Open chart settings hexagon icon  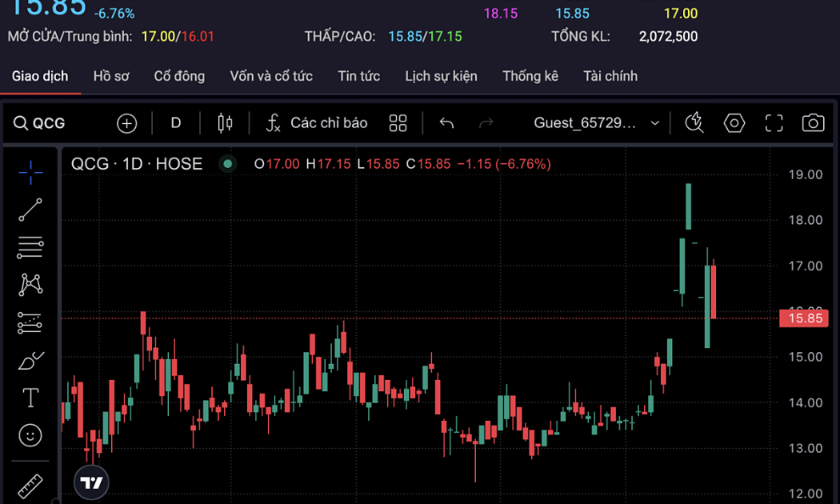coord(734,123)
